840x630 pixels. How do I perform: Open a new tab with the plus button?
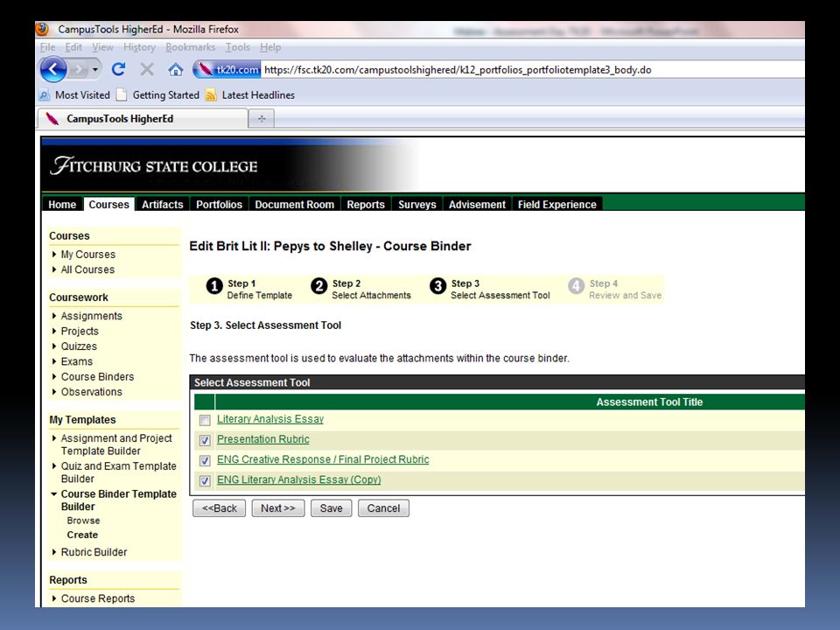tap(262, 118)
